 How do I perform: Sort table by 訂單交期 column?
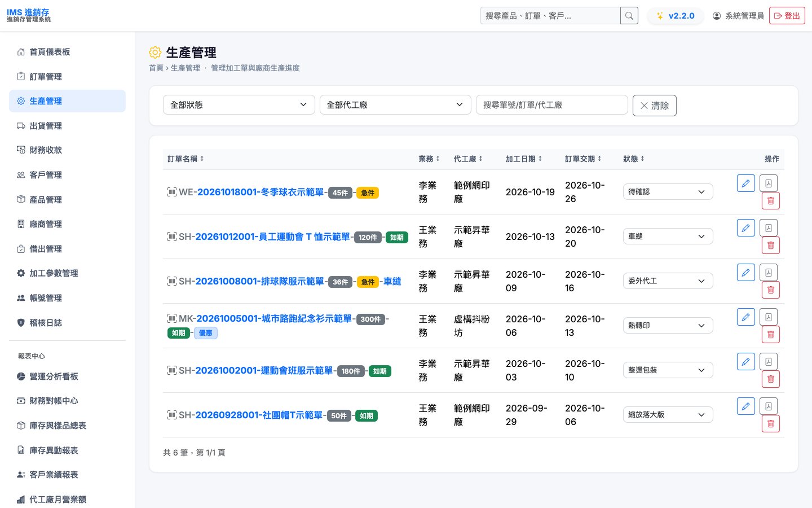coord(584,159)
